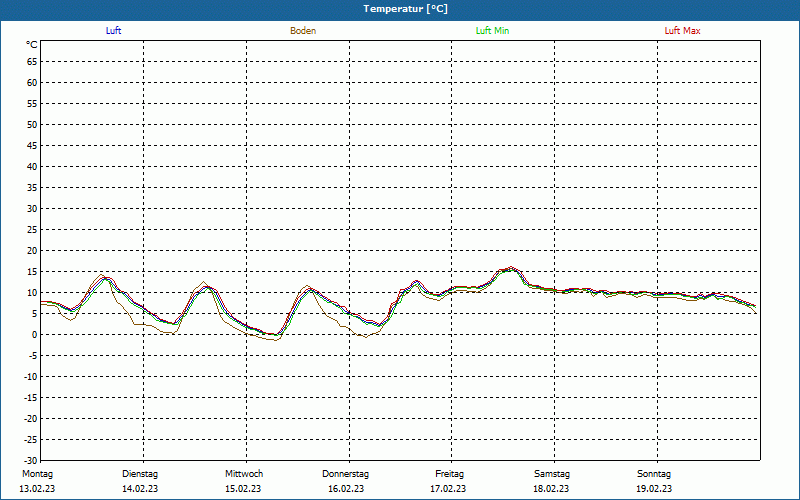Click the 18.02.23 date label
The width and height of the screenshot is (800, 500).
[x=551, y=489]
